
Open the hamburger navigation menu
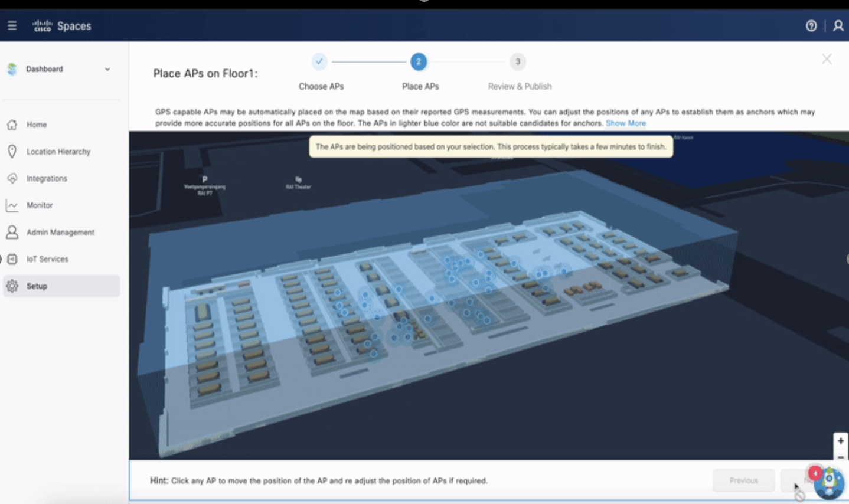pyautogui.click(x=12, y=25)
